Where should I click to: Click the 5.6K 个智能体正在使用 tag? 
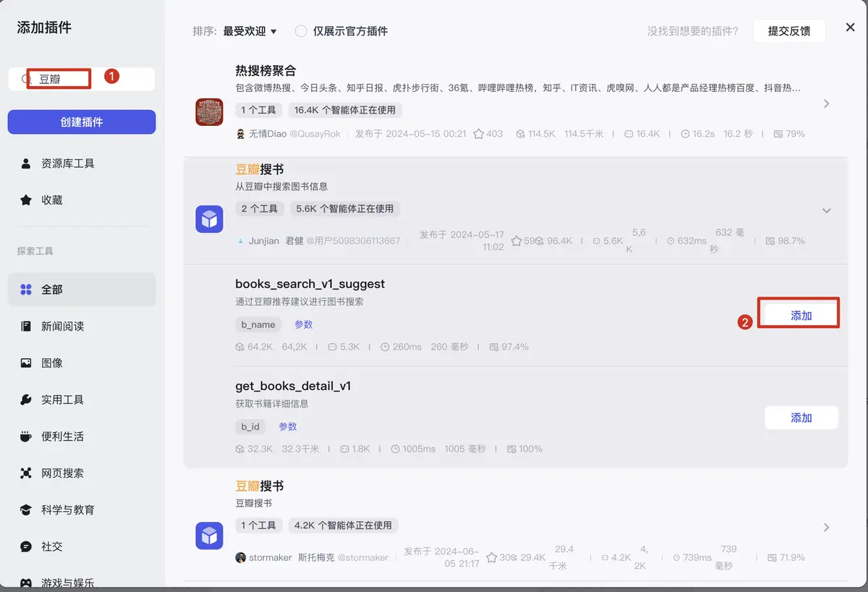(x=345, y=208)
